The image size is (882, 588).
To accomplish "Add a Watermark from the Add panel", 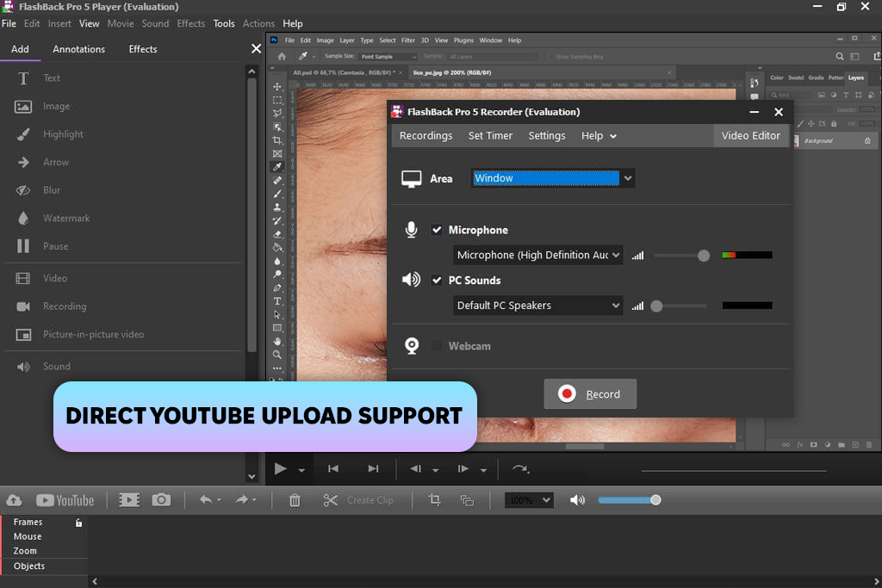I will 65,219.
